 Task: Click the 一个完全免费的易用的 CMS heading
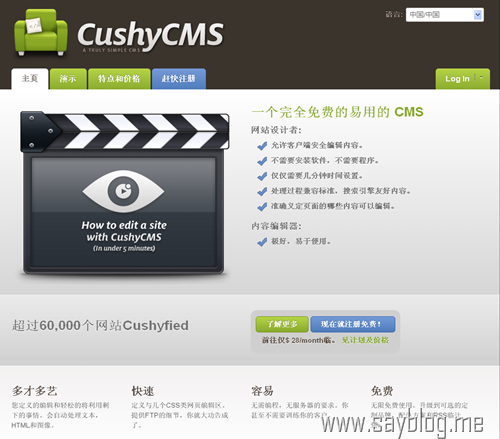pos(337,112)
